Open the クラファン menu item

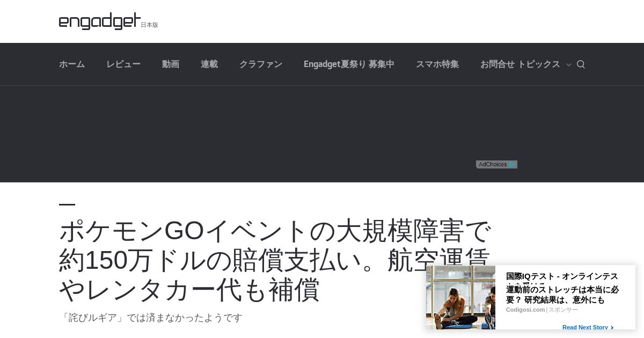pos(261,64)
